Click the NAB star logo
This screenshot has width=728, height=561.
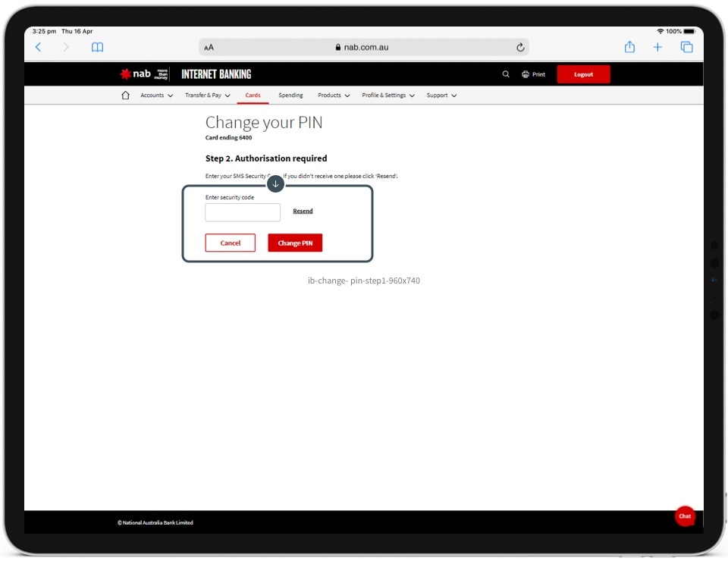click(125, 74)
